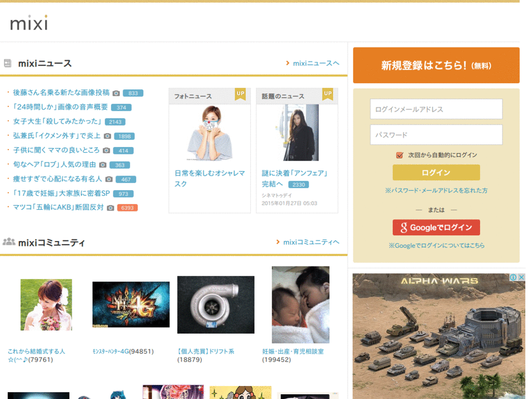The image size is (532, 399).
Task: Click the 話題のニュース woman in black photo
Action: click(301, 132)
